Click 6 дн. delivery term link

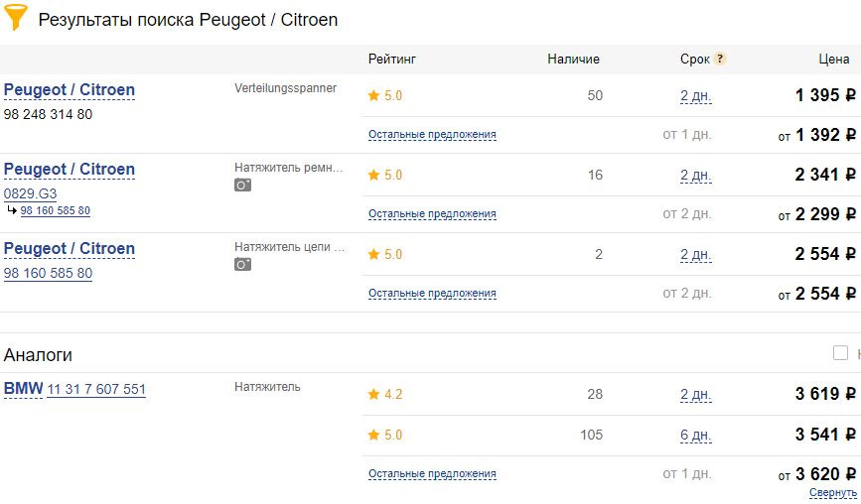695,435
